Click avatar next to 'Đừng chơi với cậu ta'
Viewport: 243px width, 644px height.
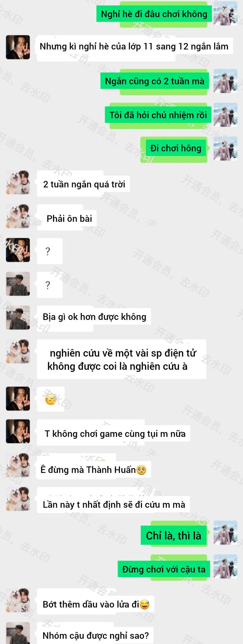click(x=225, y=567)
